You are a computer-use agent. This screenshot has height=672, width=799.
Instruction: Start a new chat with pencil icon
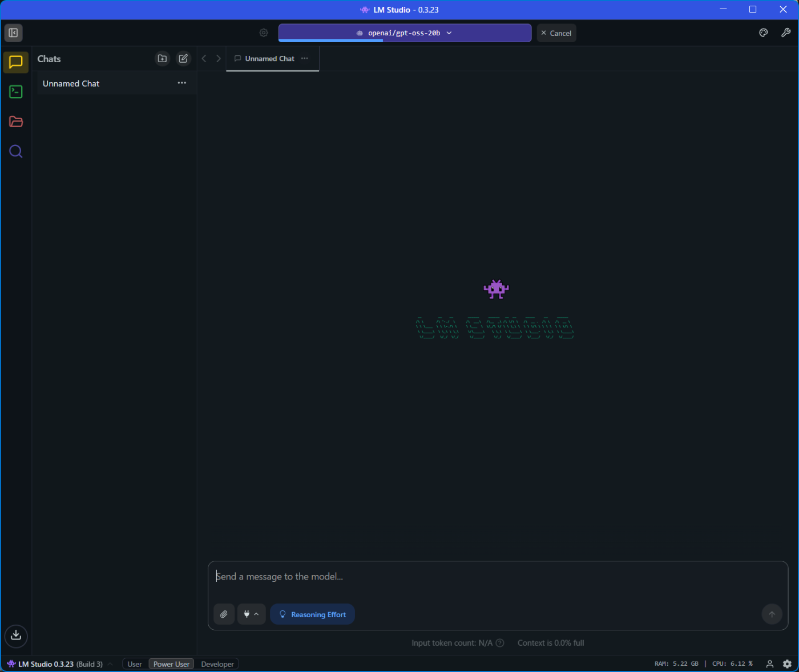pos(183,58)
